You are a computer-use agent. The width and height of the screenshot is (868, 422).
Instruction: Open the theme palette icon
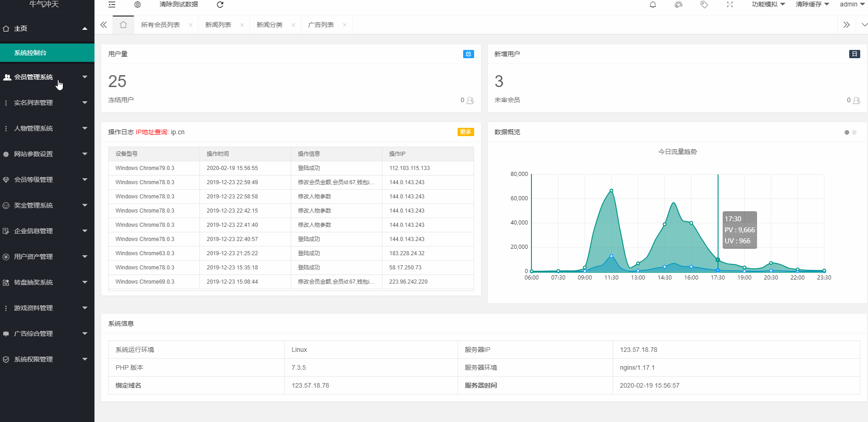point(678,5)
